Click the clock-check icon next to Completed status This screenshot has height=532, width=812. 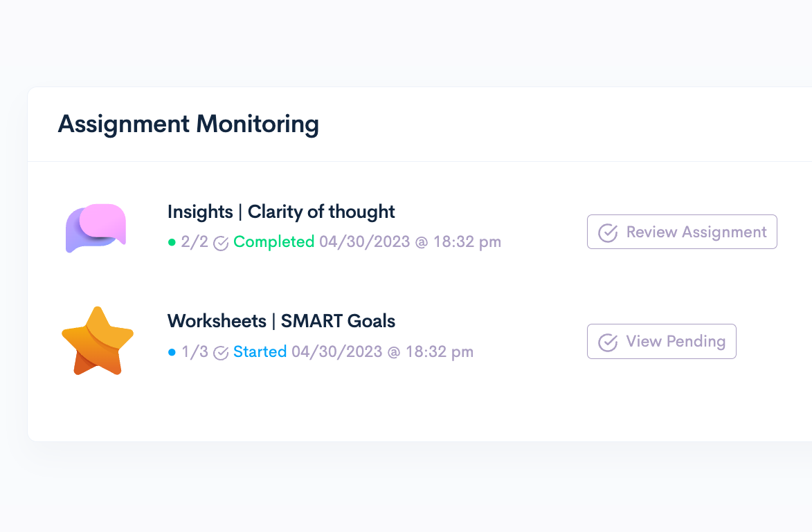(220, 243)
